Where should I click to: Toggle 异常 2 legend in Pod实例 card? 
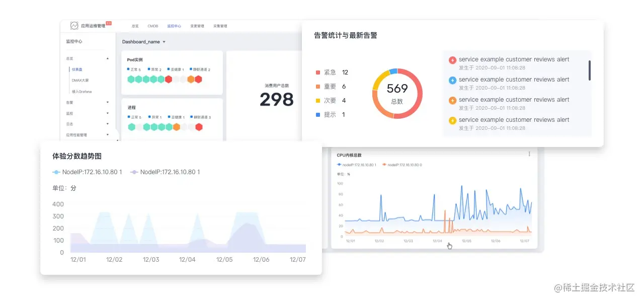[155, 69]
